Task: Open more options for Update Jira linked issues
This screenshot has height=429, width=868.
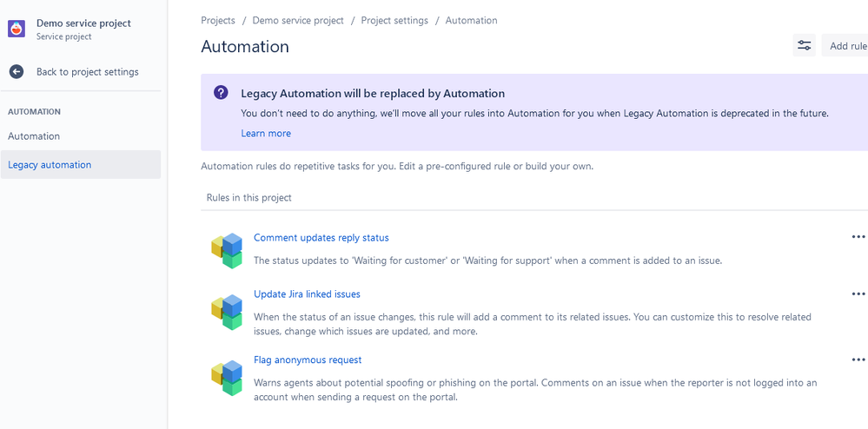Action: [x=858, y=294]
